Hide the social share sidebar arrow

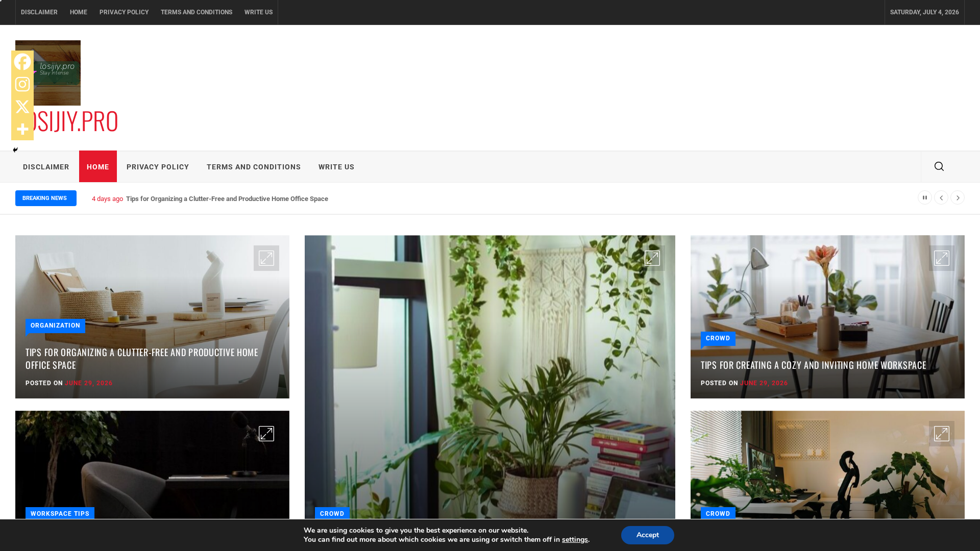click(15, 150)
